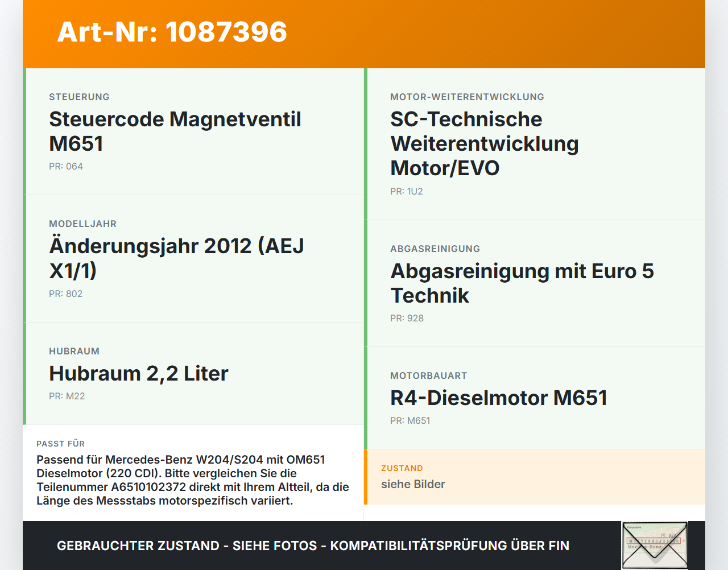Select the Änderungsjahr 2012 (AEJ X1/1) title
Image resolution: width=728 pixels, height=570 pixels.
177,258
